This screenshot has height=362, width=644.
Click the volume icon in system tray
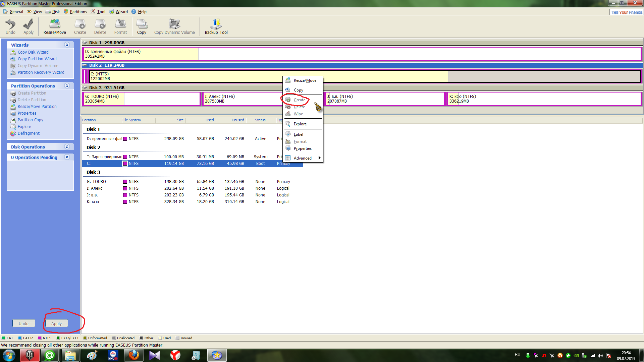coord(600,356)
